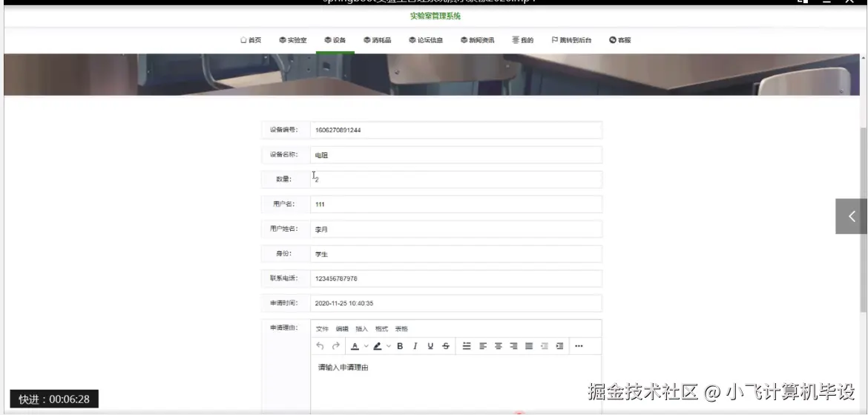868x415 pixels.
Task: Toggle italic formatting
Action: [x=415, y=346]
